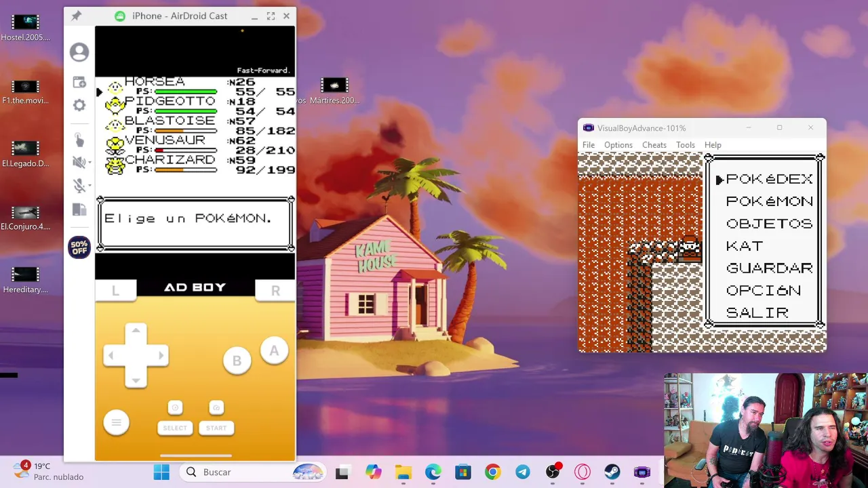Screen dimensions: 868x488
Task: Pin the AirDroid Cast window on top
Action: [x=76, y=16]
